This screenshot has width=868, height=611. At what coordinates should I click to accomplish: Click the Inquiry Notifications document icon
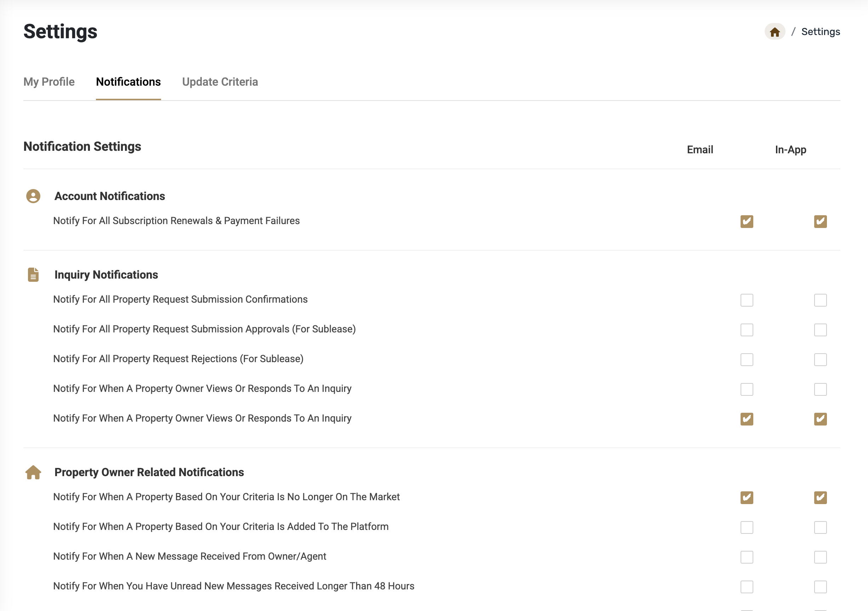(x=33, y=275)
